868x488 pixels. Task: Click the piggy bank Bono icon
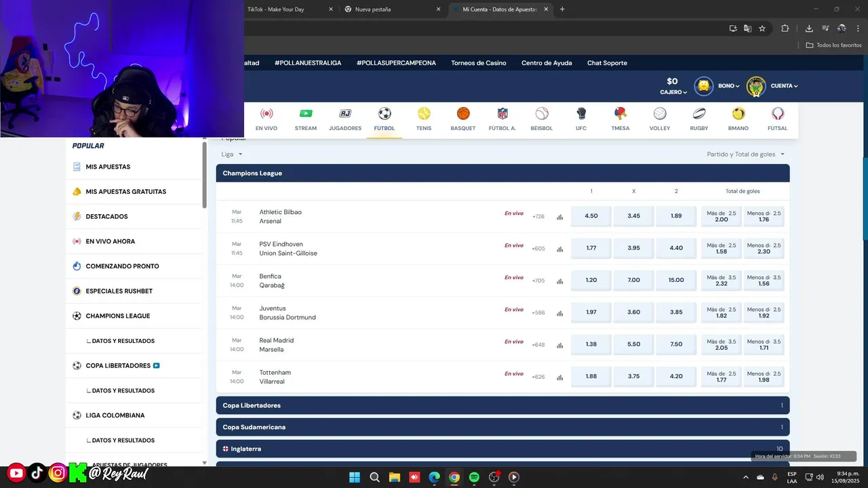[704, 86]
